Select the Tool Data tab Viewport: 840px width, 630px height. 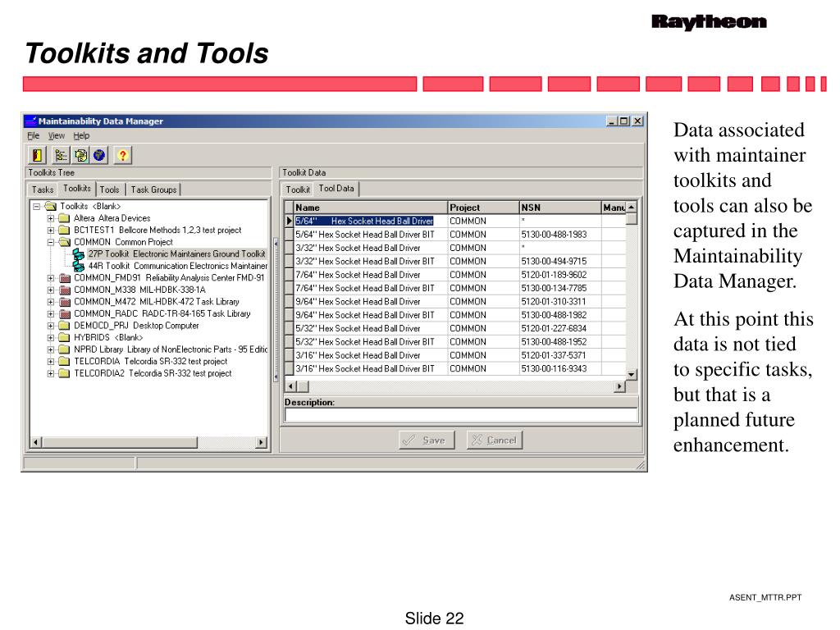tap(336, 189)
